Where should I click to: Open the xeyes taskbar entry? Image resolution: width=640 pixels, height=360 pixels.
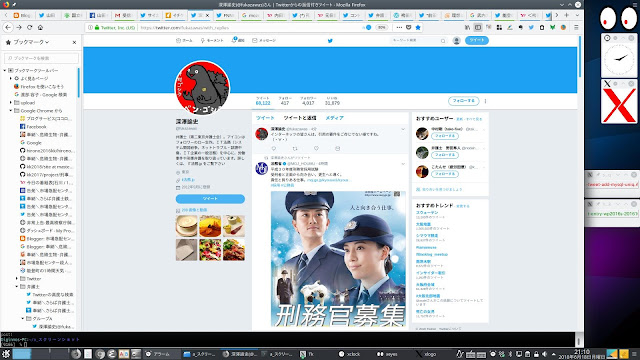tap(387, 354)
